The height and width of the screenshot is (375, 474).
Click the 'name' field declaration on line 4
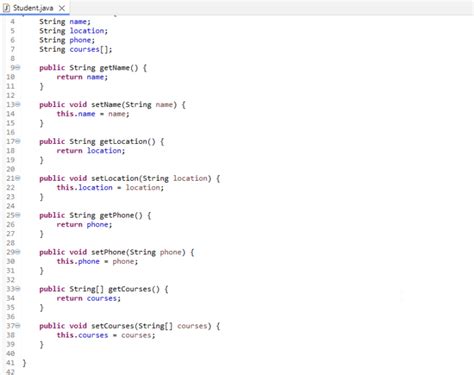[78, 22]
